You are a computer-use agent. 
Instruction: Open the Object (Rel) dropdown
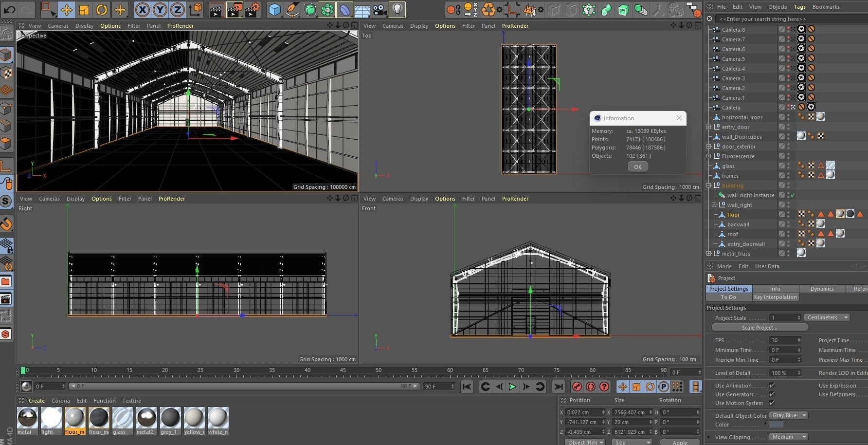tap(585, 442)
